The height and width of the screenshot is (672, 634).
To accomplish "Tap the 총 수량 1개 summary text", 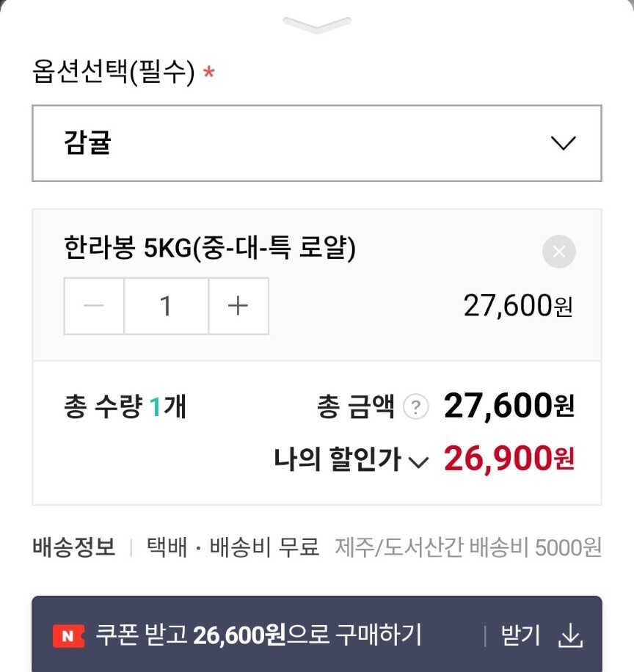I will click(125, 406).
